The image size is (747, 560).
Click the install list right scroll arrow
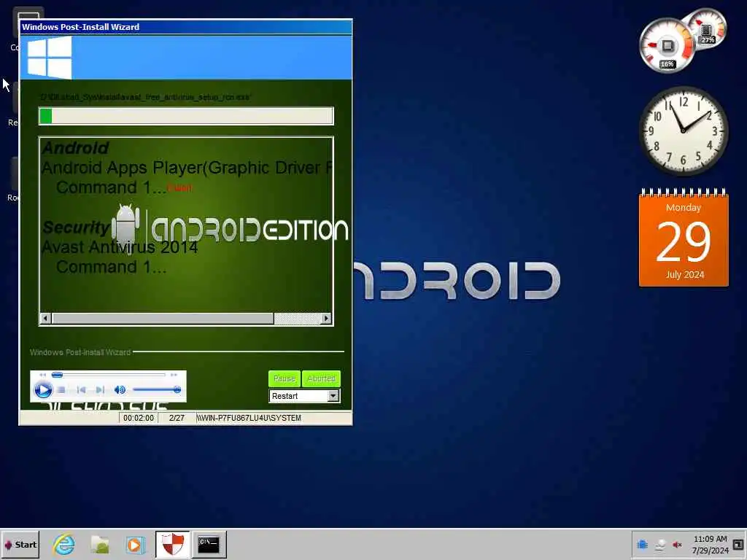pos(326,319)
